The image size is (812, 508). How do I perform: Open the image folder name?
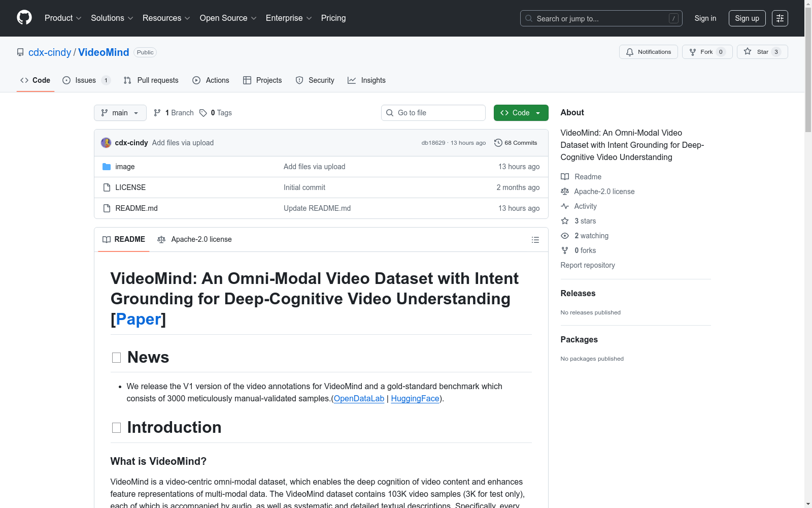(x=125, y=167)
